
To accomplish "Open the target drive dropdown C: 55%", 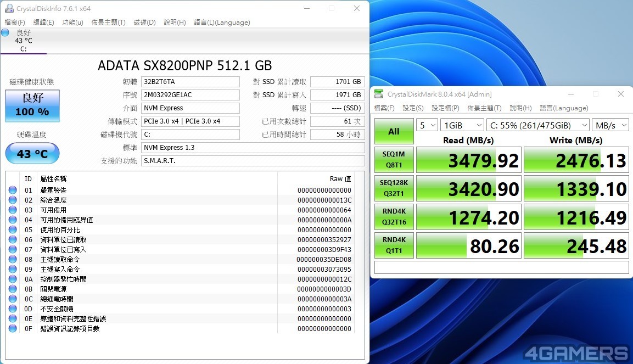I will coord(538,125).
